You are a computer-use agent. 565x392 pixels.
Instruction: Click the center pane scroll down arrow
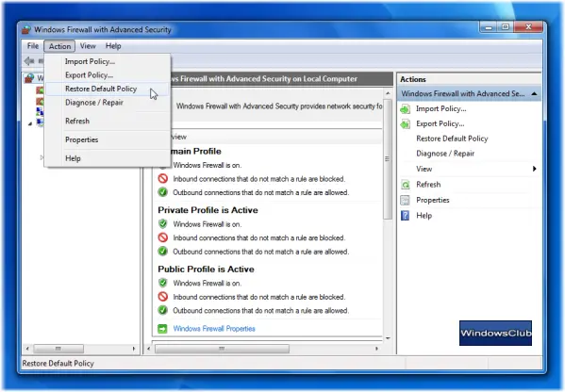point(388,338)
